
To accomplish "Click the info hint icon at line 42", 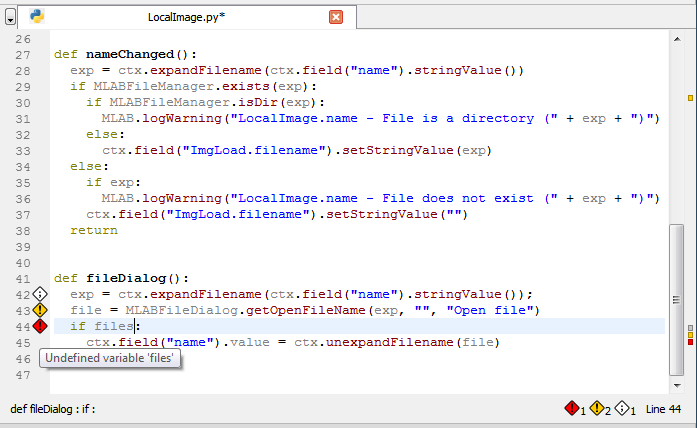I will point(40,294).
